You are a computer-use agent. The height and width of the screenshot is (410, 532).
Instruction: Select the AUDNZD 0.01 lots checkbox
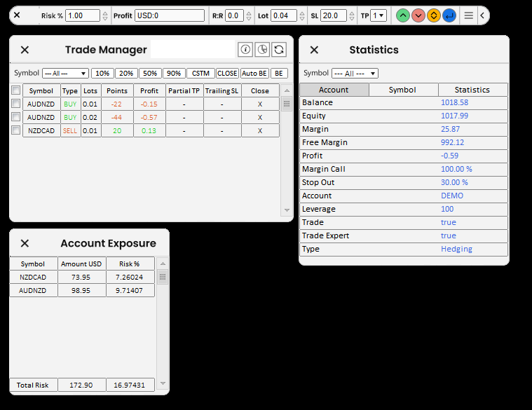pyautogui.click(x=15, y=104)
